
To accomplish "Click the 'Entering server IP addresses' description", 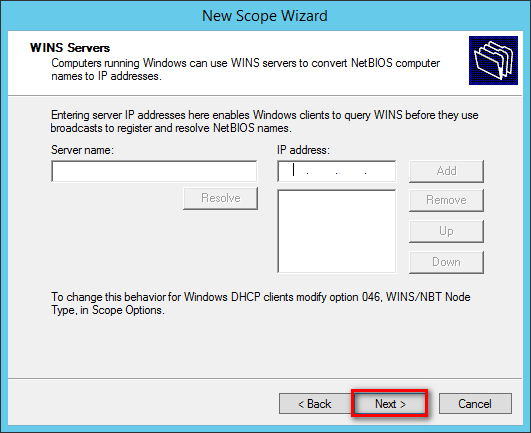I will [x=264, y=122].
